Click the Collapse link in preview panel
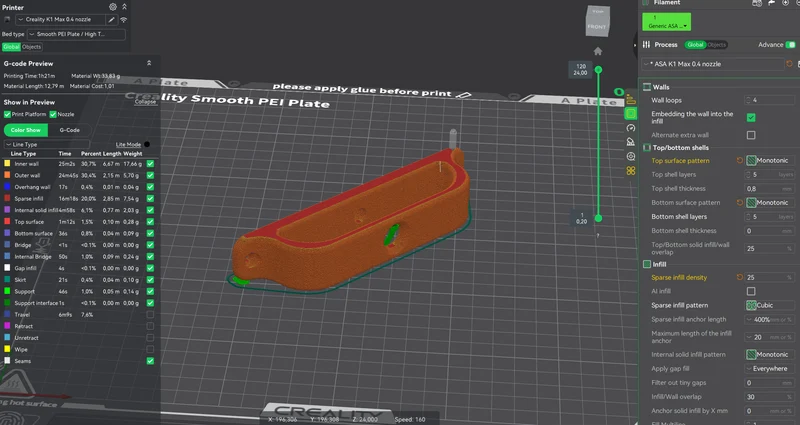This screenshot has height=425, width=800. point(145,102)
